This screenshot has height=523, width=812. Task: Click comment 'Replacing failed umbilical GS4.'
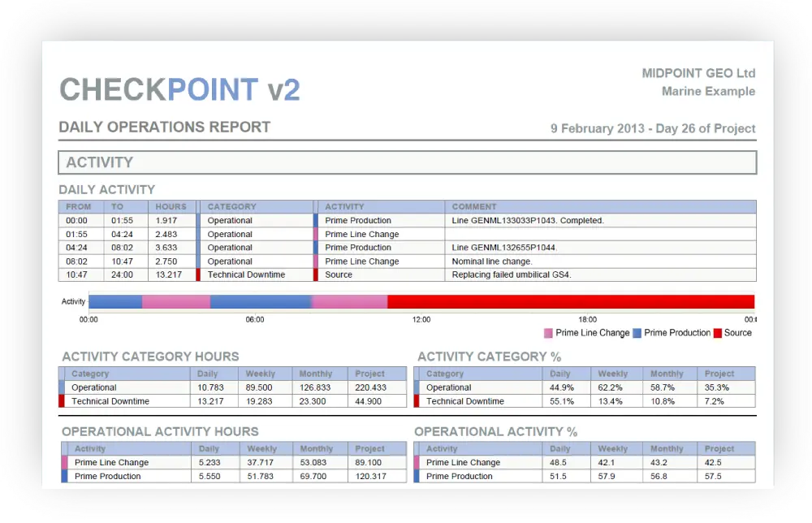[x=512, y=274]
